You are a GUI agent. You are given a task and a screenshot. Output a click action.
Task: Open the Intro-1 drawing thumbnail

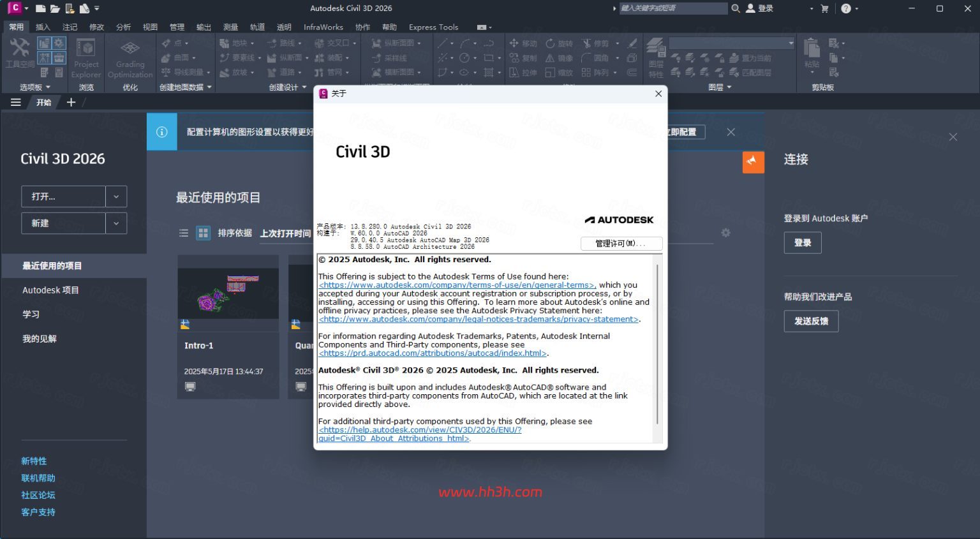point(228,293)
